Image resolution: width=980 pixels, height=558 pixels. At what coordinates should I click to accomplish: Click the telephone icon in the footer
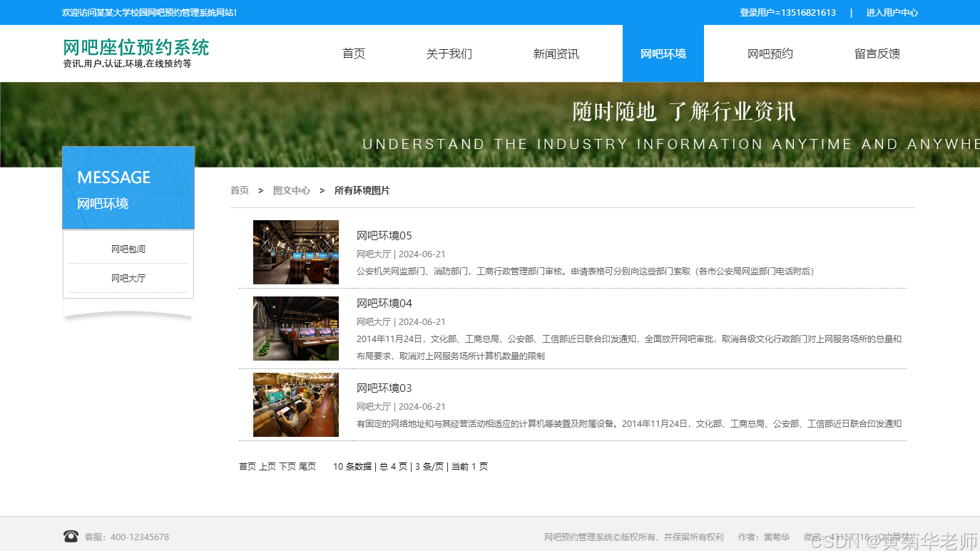71,535
